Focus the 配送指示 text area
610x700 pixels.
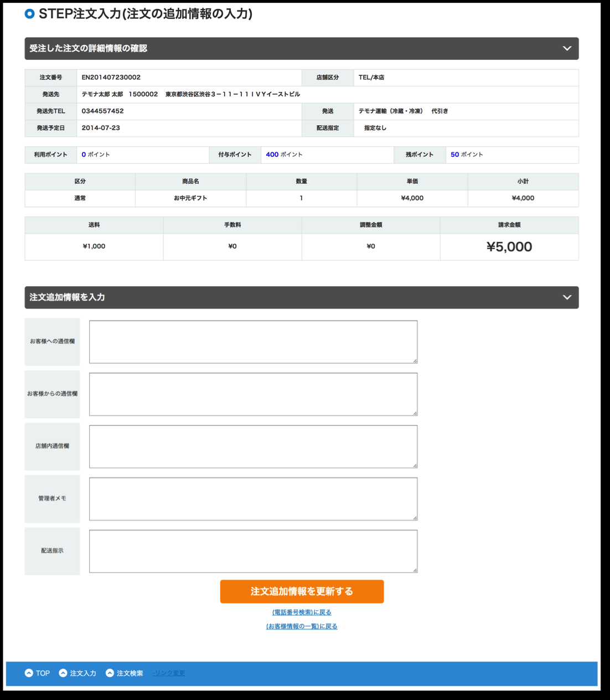(253, 551)
